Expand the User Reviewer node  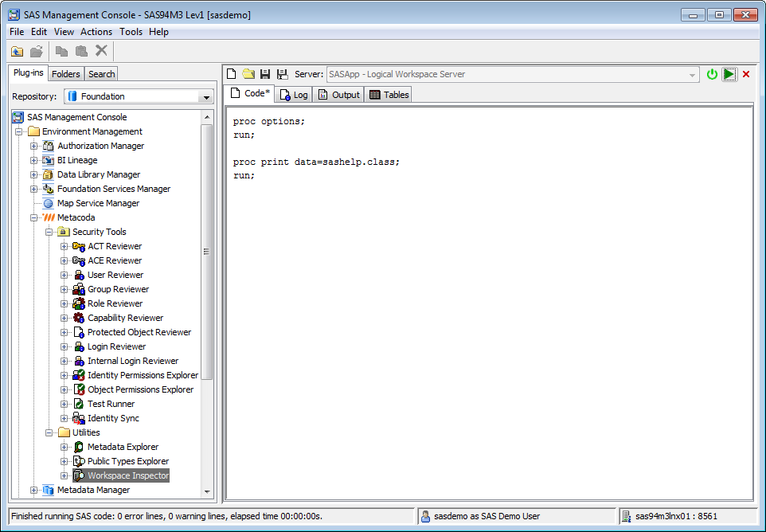coord(64,275)
